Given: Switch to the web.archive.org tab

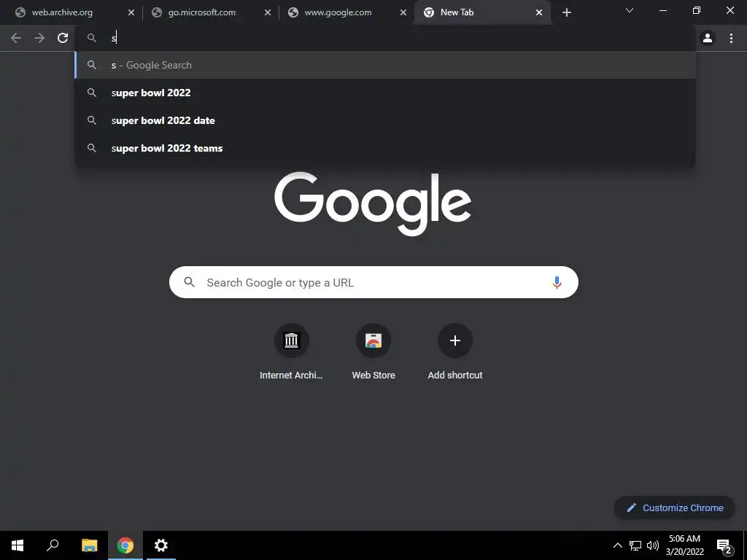Looking at the screenshot, I should click(x=75, y=13).
